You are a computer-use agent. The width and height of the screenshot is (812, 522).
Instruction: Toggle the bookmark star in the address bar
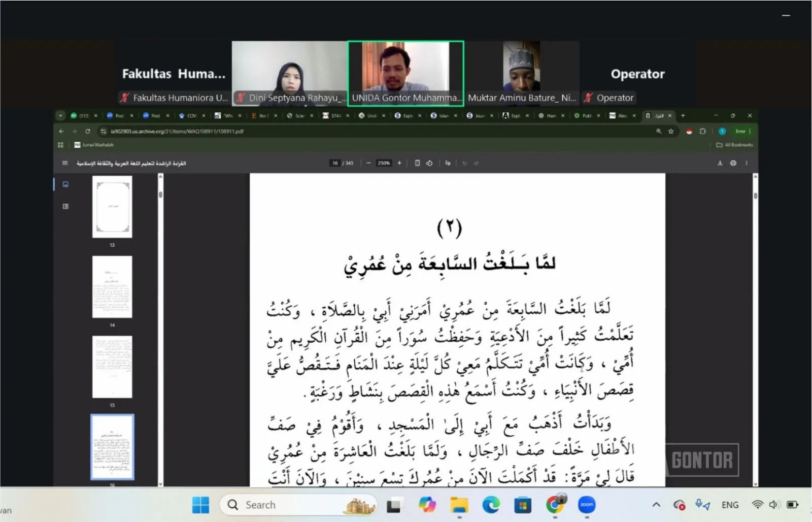[670, 131]
